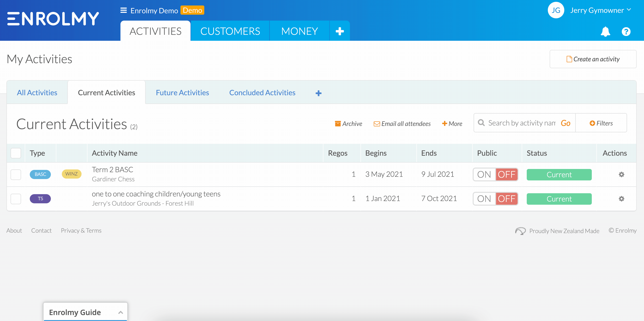The width and height of the screenshot is (644, 321).
Task: Click the Current status for Term 2 BASC
Action: pos(559,174)
